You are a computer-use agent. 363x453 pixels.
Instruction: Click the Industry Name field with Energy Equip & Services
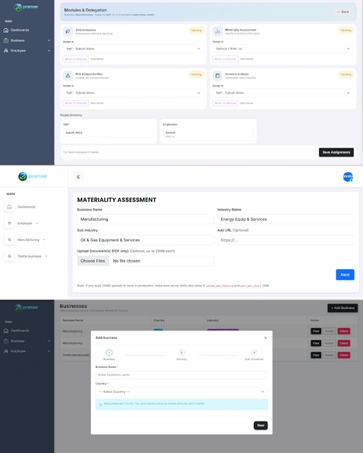pyautogui.click(x=286, y=219)
